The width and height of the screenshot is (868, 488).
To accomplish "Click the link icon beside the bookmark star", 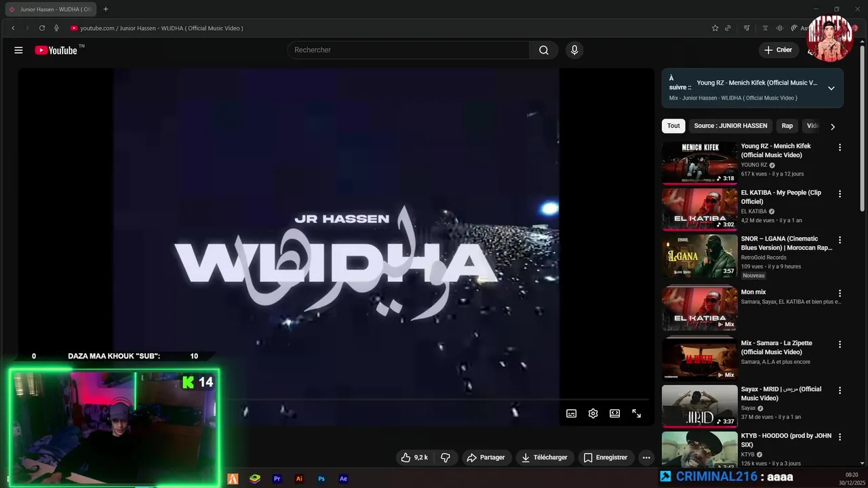I will pyautogui.click(x=728, y=28).
